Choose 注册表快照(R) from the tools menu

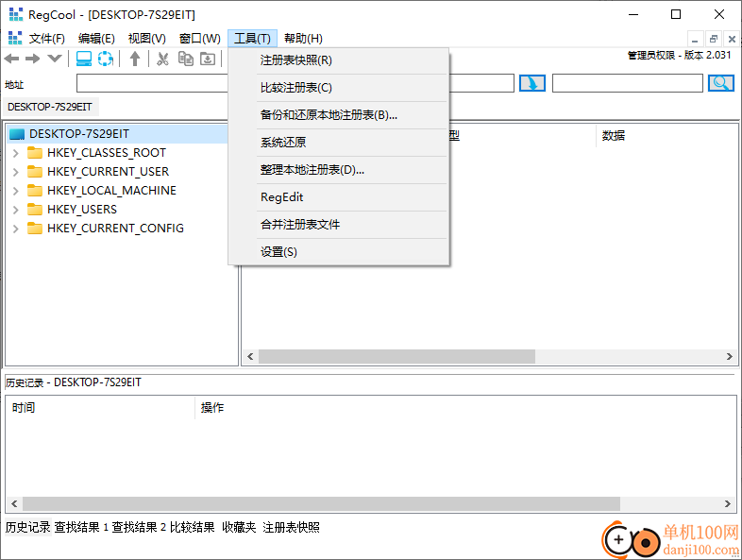pyautogui.click(x=338, y=60)
